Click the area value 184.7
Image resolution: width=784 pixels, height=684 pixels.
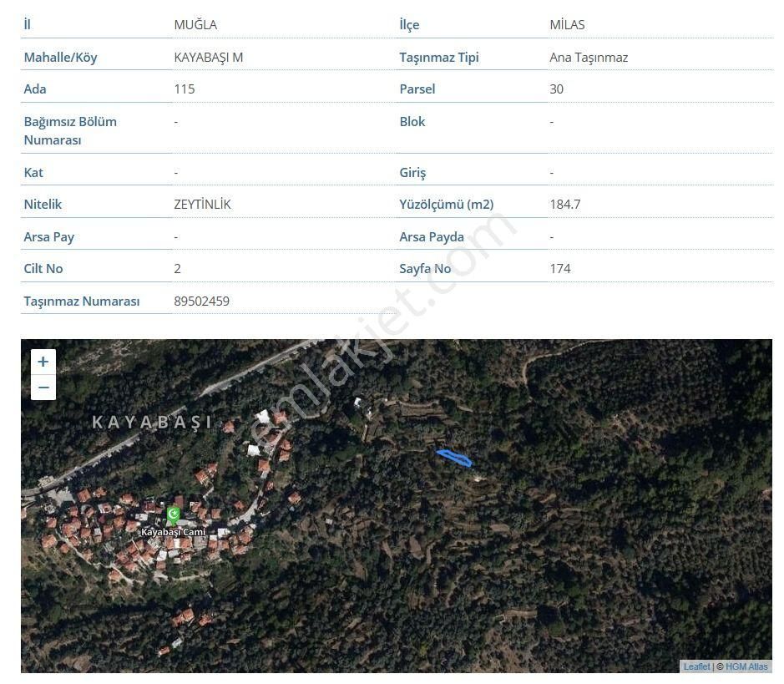pos(564,204)
